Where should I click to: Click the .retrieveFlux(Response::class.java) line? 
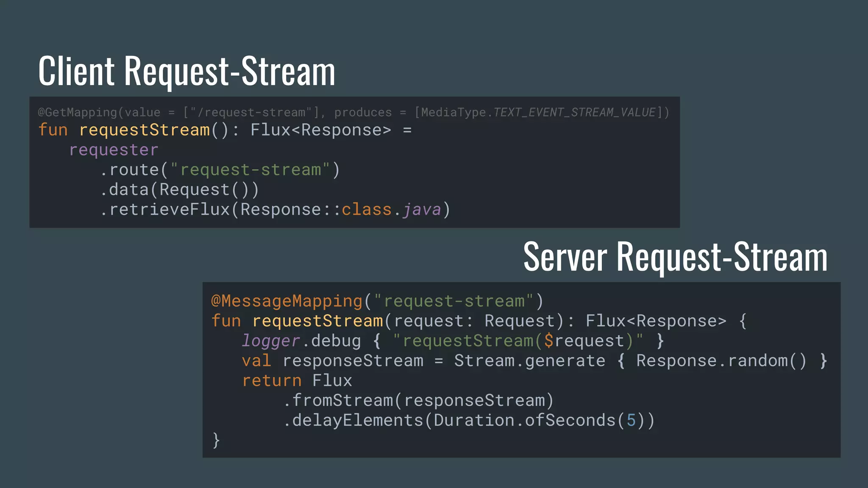[275, 210]
